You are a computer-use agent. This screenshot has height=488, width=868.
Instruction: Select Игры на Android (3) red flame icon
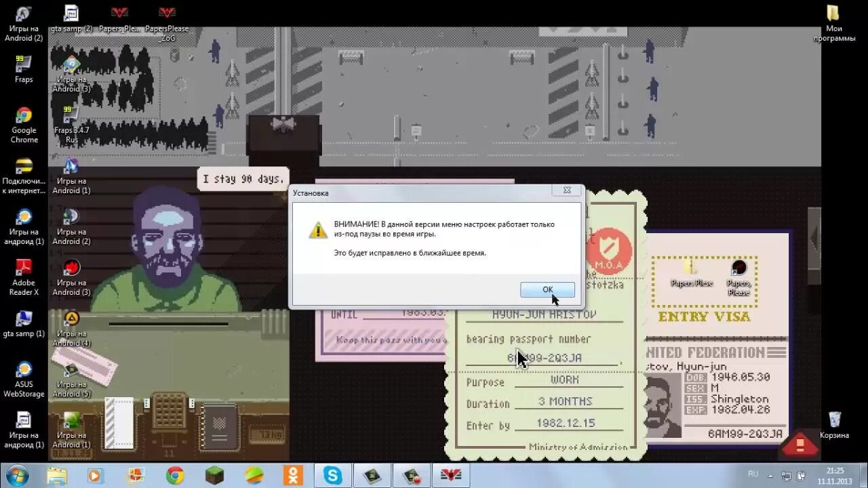71,277
